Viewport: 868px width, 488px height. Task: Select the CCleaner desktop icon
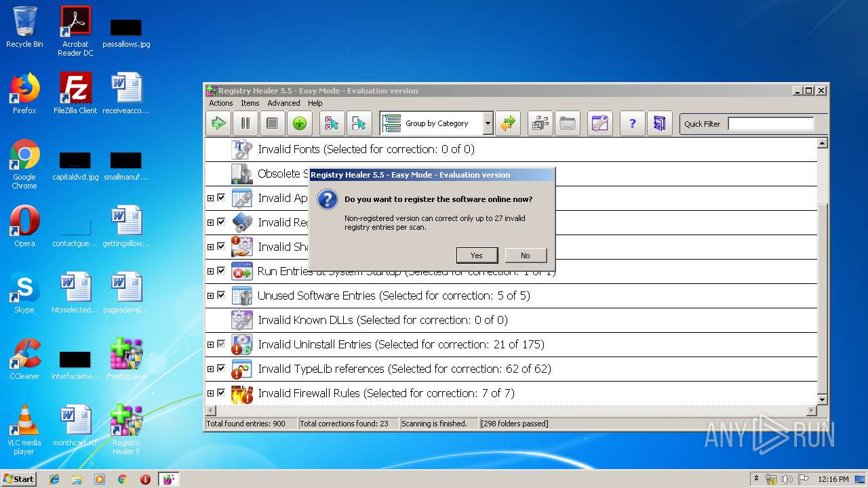coord(24,359)
